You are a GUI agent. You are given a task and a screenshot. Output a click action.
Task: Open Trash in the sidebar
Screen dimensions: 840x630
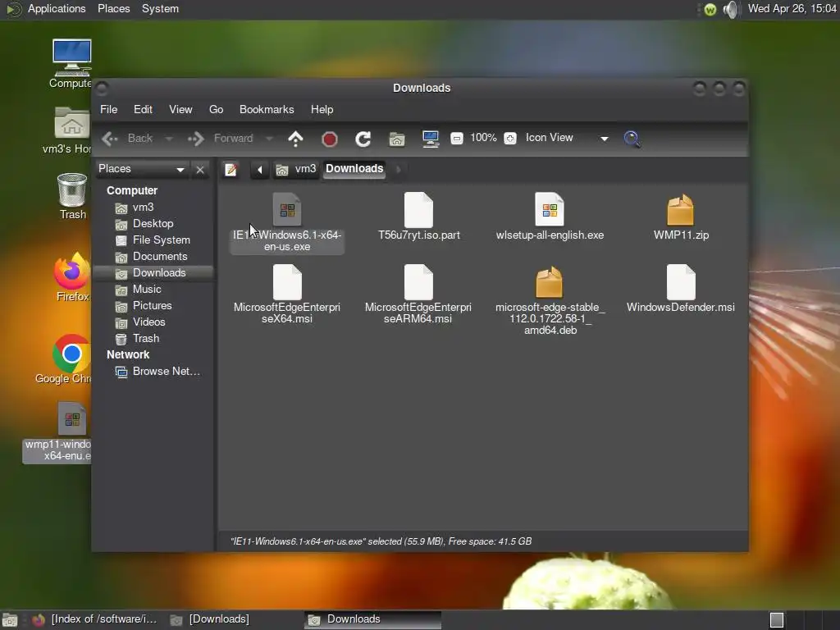pos(146,339)
